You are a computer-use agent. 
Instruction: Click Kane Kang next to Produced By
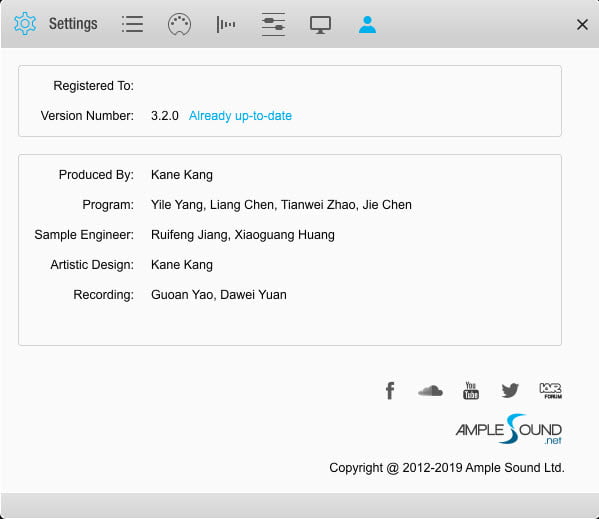(x=182, y=175)
